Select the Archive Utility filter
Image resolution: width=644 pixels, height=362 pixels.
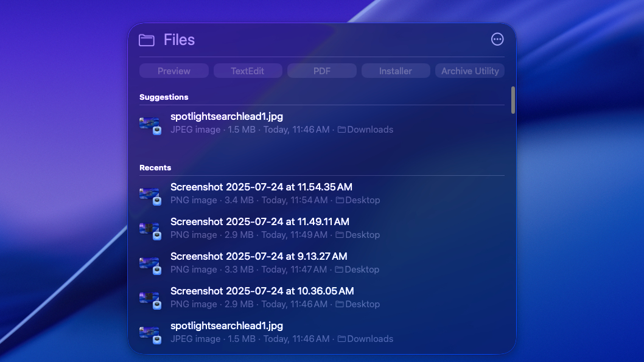[x=470, y=71]
